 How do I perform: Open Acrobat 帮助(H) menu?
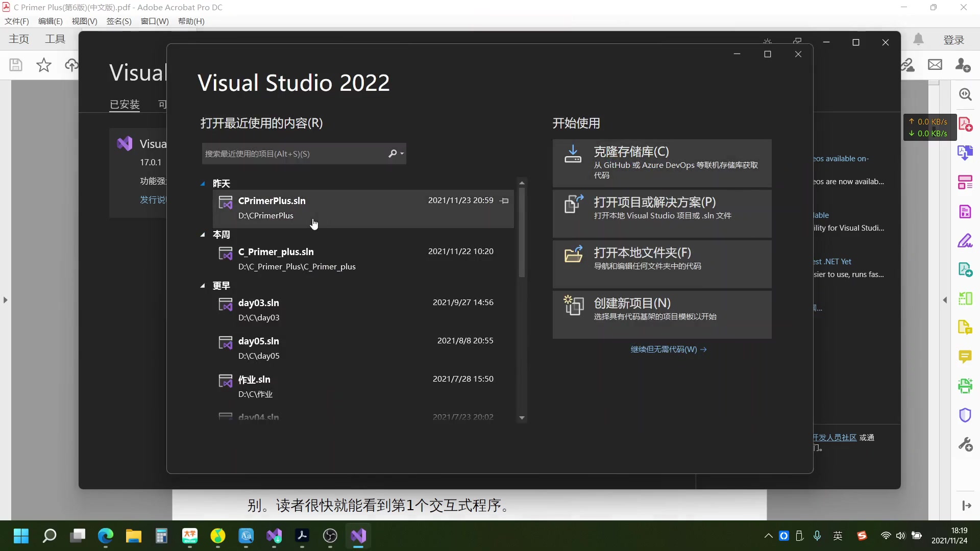tap(191, 21)
